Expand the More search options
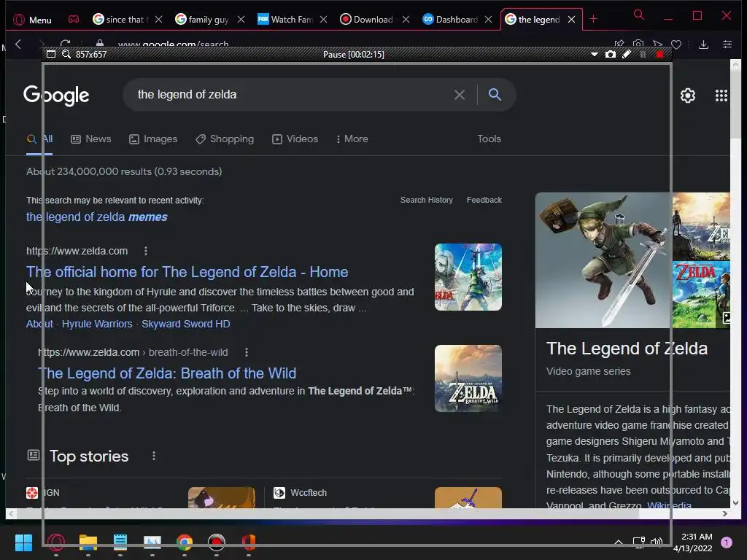This screenshot has height=560, width=747. pyautogui.click(x=352, y=139)
